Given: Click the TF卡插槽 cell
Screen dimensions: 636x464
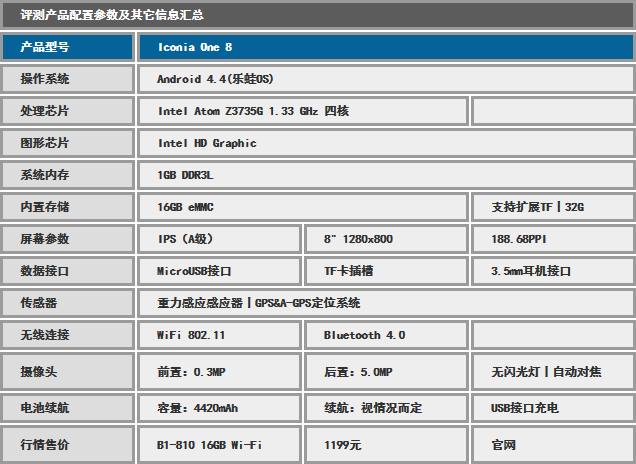Looking at the screenshot, I should 387,271.
